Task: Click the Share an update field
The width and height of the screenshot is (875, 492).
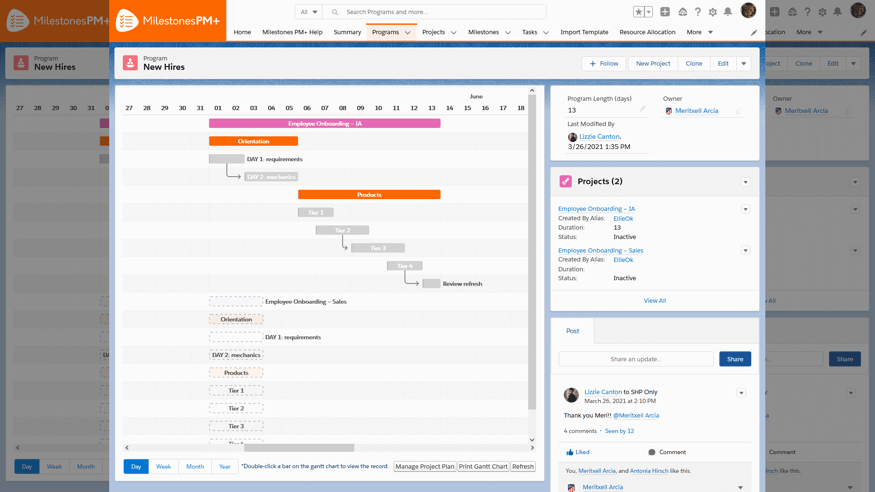Action: [x=636, y=359]
